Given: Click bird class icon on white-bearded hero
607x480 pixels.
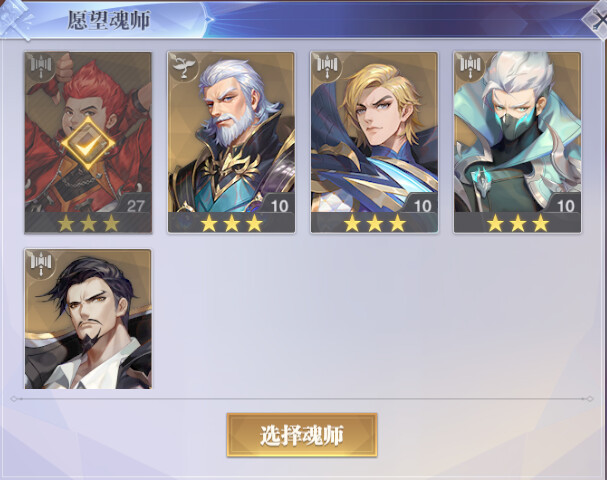Looking at the screenshot, I should [184, 67].
